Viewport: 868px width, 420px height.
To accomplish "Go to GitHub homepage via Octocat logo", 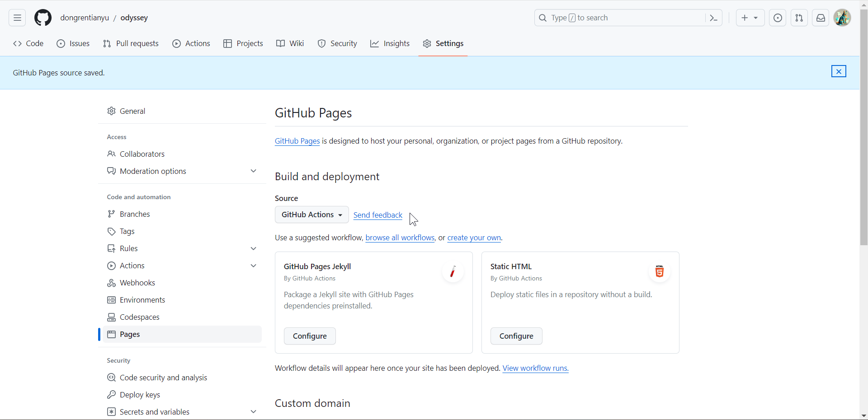I will 43,18.
